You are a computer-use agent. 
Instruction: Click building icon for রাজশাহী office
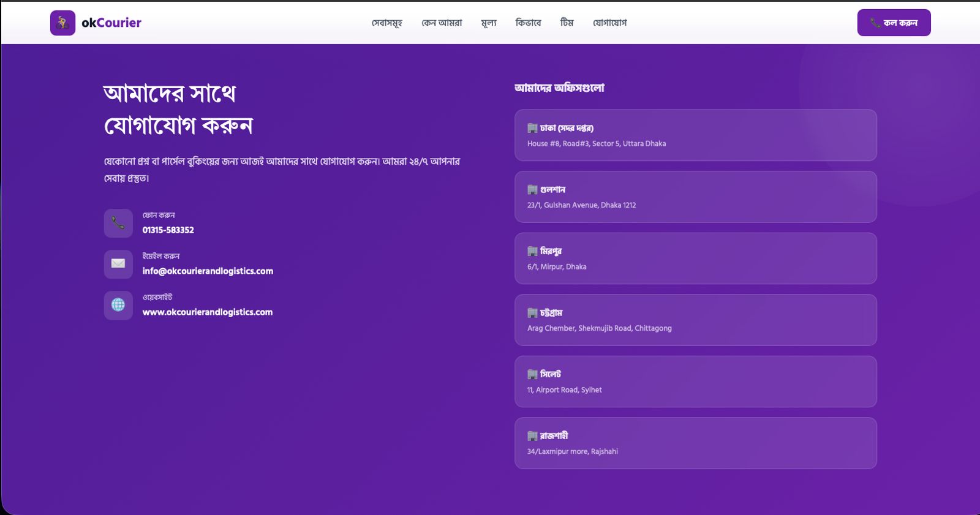click(532, 436)
